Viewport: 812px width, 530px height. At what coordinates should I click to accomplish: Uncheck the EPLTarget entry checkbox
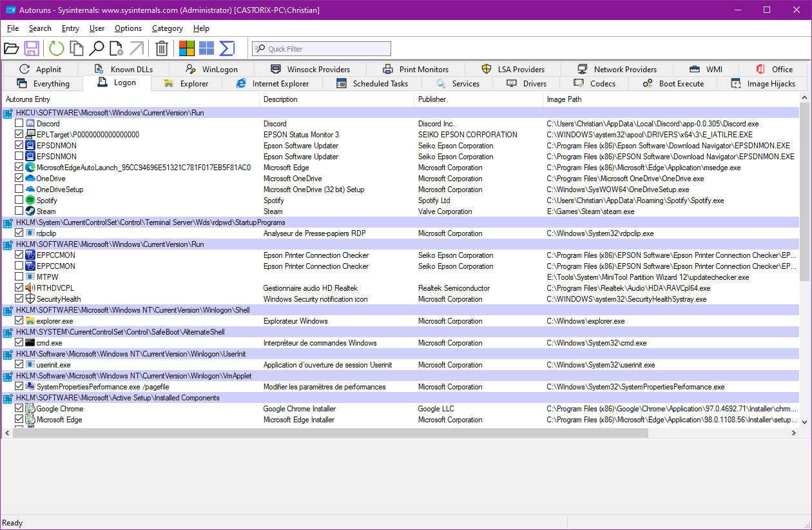19,135
